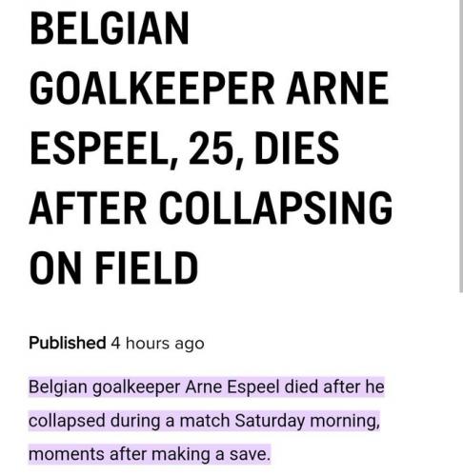The height and width of the screenshot is (476, 463).
Task: Click the bold Published label
Action: click(68, 343)
